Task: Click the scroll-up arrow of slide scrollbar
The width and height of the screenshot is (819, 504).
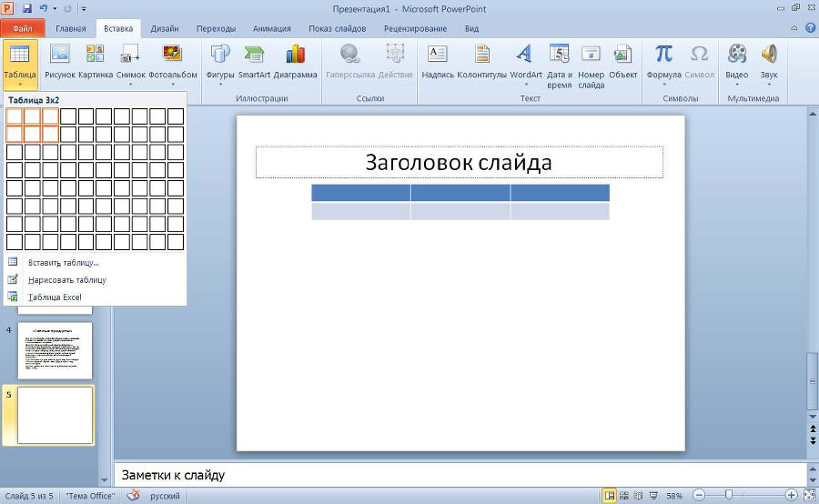Action: tap(813, 114)
